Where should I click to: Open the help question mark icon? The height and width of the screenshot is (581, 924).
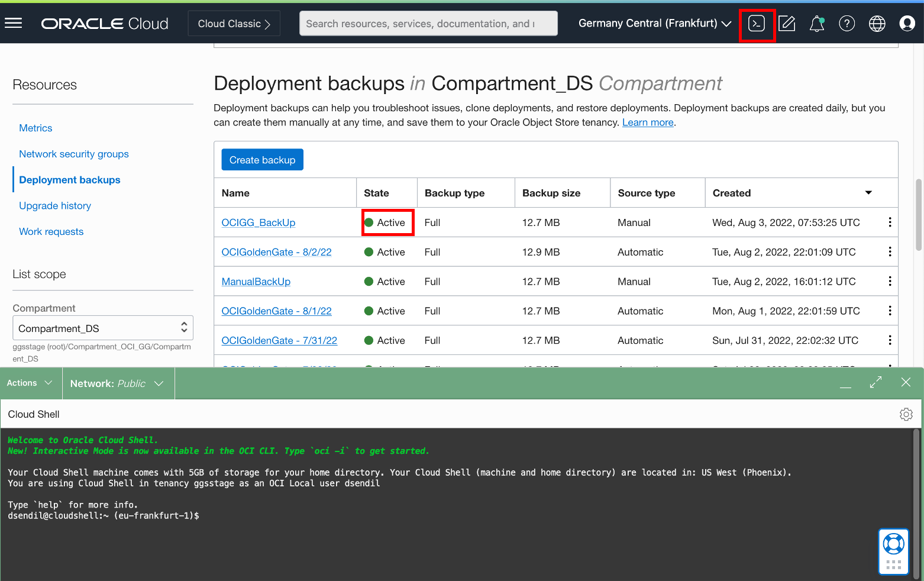(847, 24)
